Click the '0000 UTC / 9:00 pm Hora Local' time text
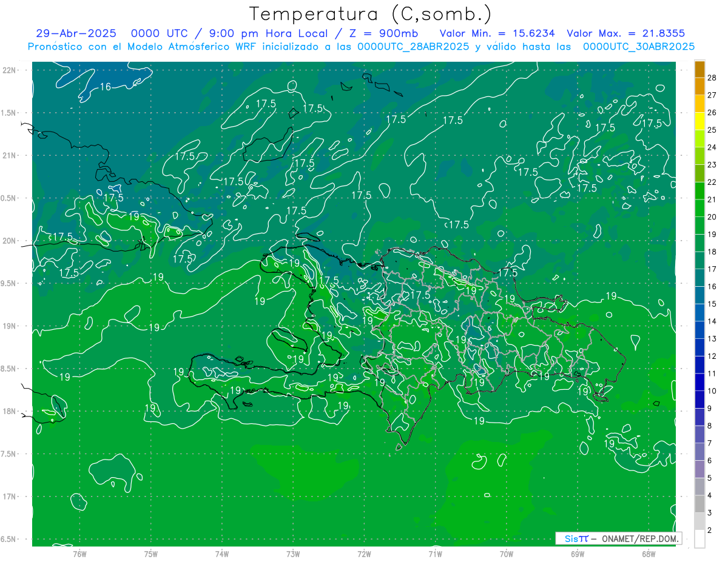The width and height of the screenshot is (728, 562). (228, 33)
